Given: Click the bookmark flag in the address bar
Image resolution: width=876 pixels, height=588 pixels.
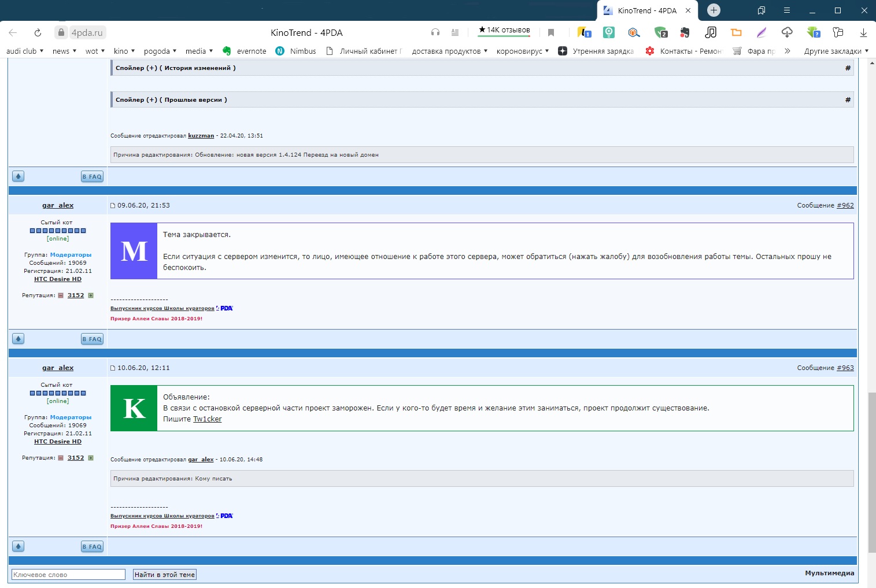Looking at the screenshot, I should click(x=551, y=32).
